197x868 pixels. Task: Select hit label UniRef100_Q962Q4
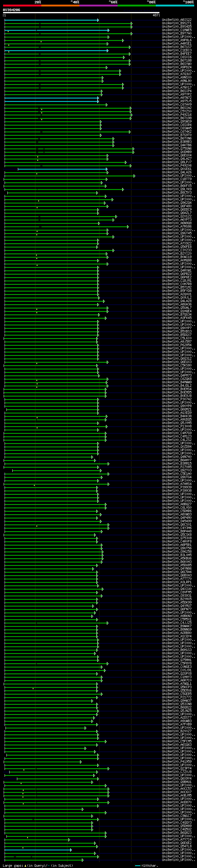pos(177,203)
